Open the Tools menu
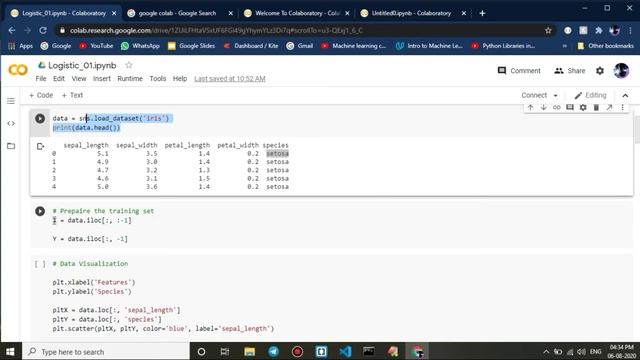The image size is (640, 360). pos(158,79)
